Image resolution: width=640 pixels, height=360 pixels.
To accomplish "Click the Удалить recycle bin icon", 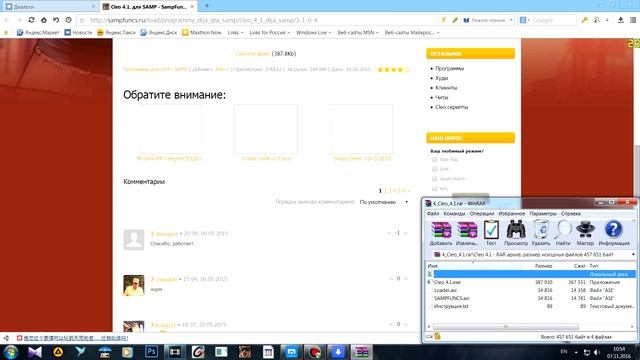I will coord(541,230).
